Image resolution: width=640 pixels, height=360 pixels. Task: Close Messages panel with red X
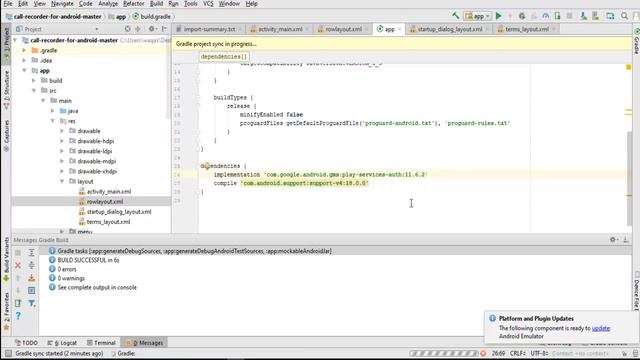pyautogui.click(x=18, y=265)
